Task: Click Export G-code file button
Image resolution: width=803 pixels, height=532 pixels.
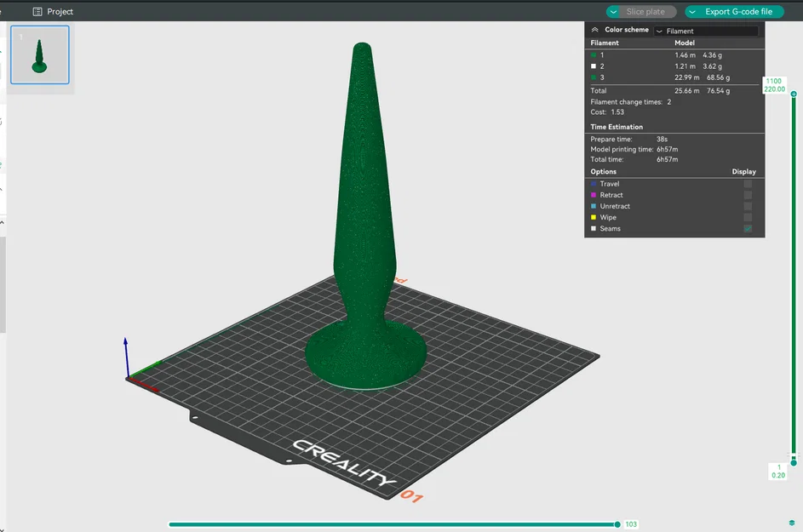Action: tap(738, 11)
